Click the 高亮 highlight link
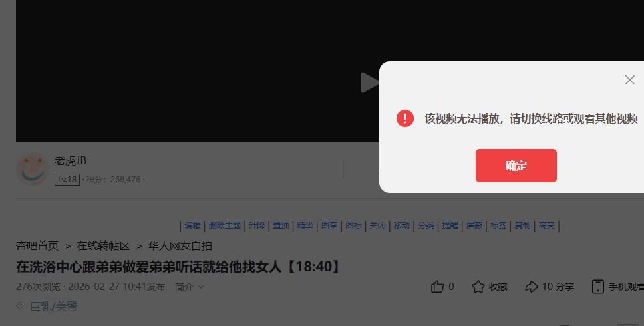The width and height of the screenshot is (644, 326). click(547, 225)
